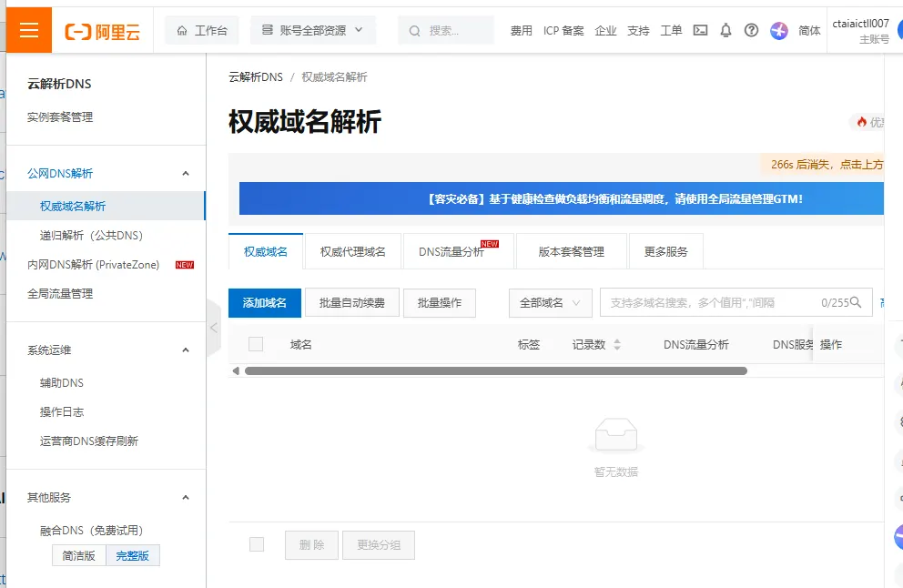The image size is (903, 588).
Task: Click the left arrow of horizontal scrollbar
Action: coord(236,370)
